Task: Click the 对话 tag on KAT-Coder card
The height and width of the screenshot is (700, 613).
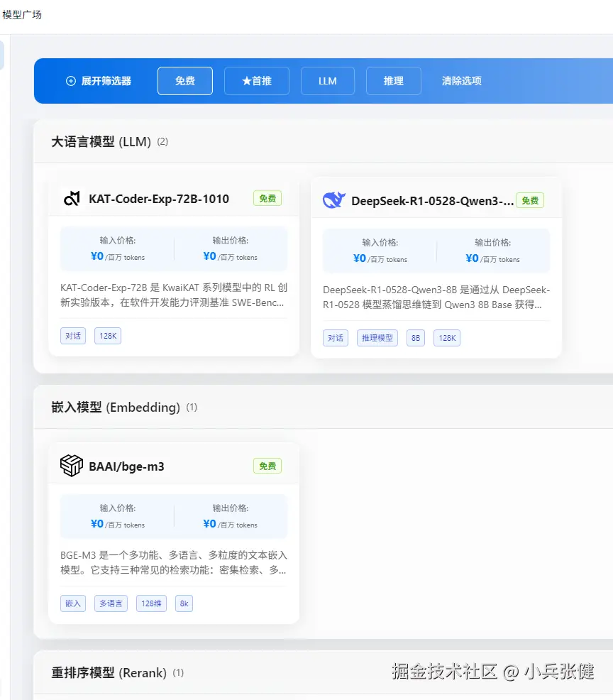Action: (x=73, y=336)
